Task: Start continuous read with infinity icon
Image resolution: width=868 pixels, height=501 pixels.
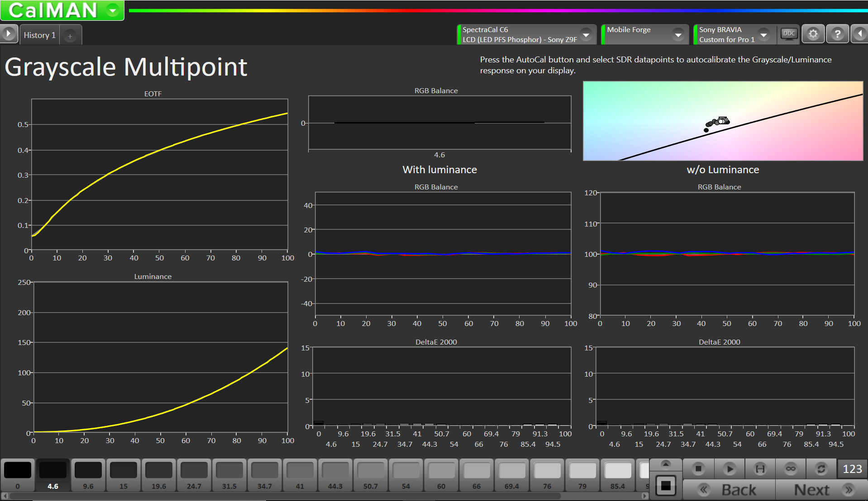Action: coord(791,469)
